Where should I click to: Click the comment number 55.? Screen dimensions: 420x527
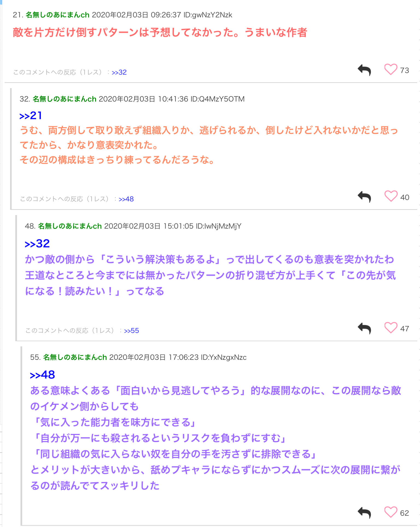coord(35,357)
